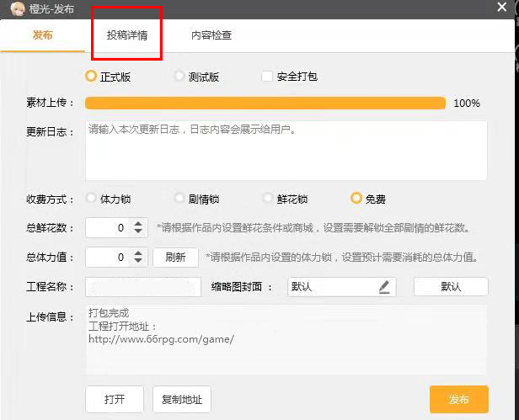Screen dimensions: 519x420
Task: Click the 刷新 button
Action: 175,257
